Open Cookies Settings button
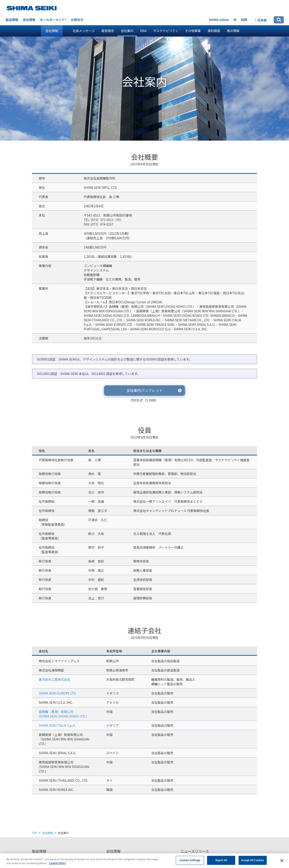Viewport: 289px width, 868px height. (190, 860)
